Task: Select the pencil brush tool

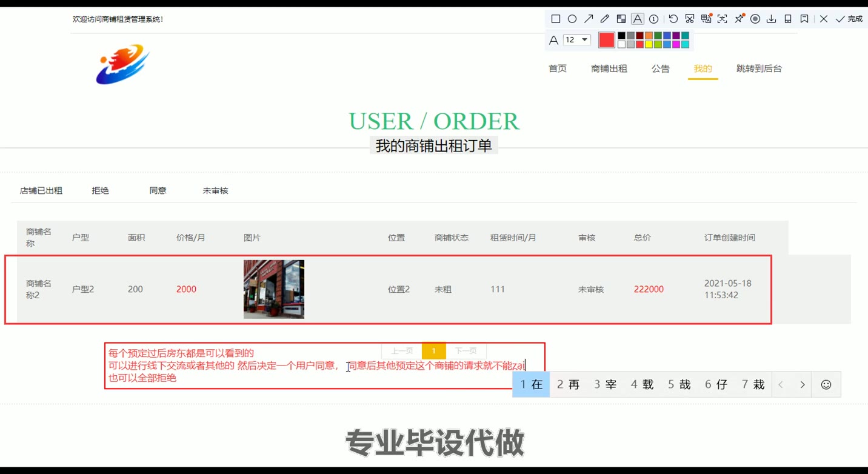Action: [605, 19]
